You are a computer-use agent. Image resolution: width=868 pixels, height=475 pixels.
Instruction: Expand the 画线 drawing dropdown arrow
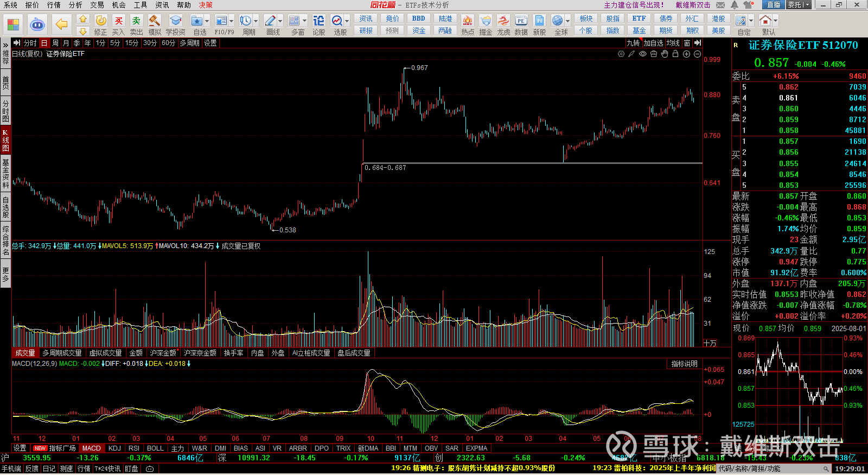pyautogui.click(x=280, y=21)
